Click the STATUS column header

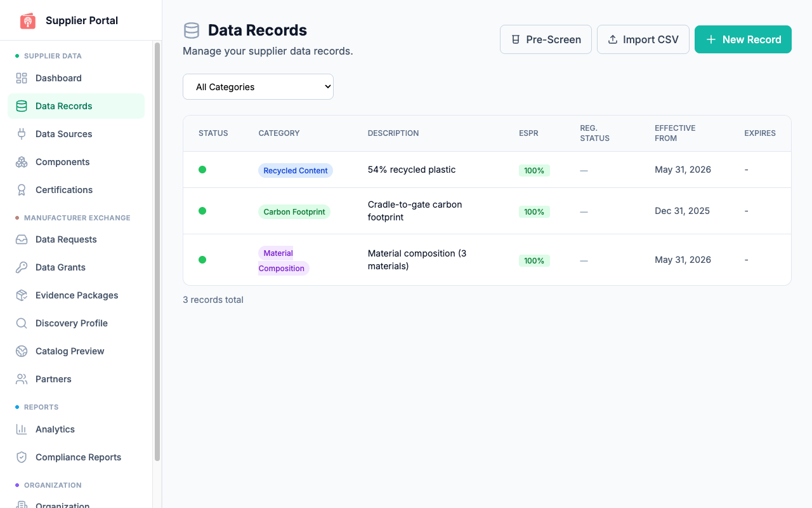click(x=213, y=133)
